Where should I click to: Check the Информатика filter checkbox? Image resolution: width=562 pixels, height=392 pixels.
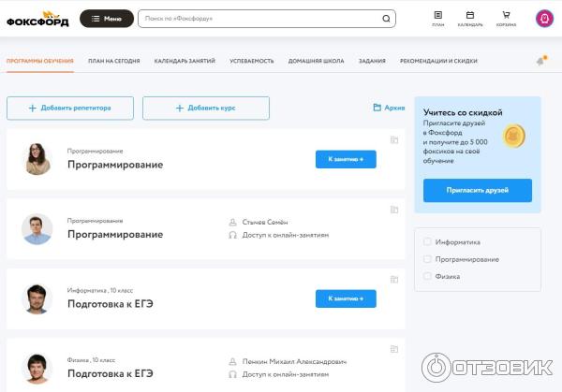point(427,241)
